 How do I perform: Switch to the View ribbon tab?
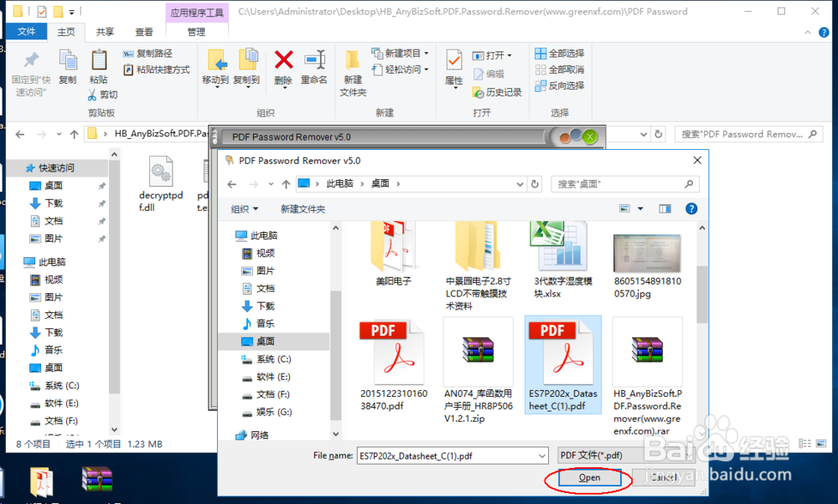[144, 32]
